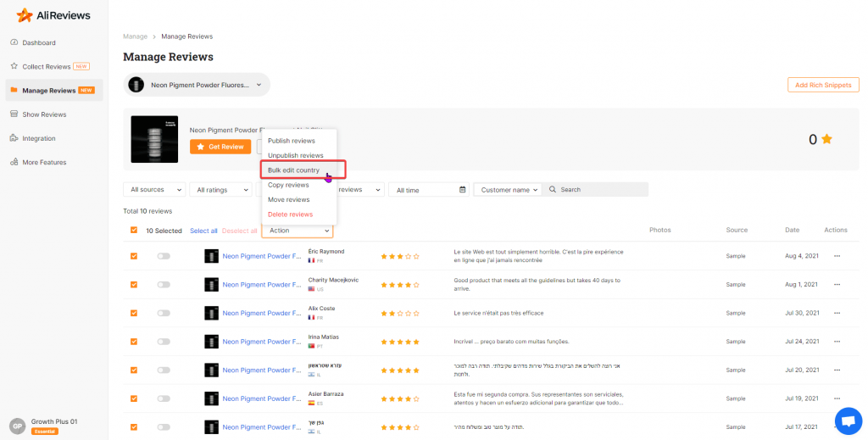Click the large product image thumbnail
Viewport: 868px width, 440px height.
tap(154, 139)
